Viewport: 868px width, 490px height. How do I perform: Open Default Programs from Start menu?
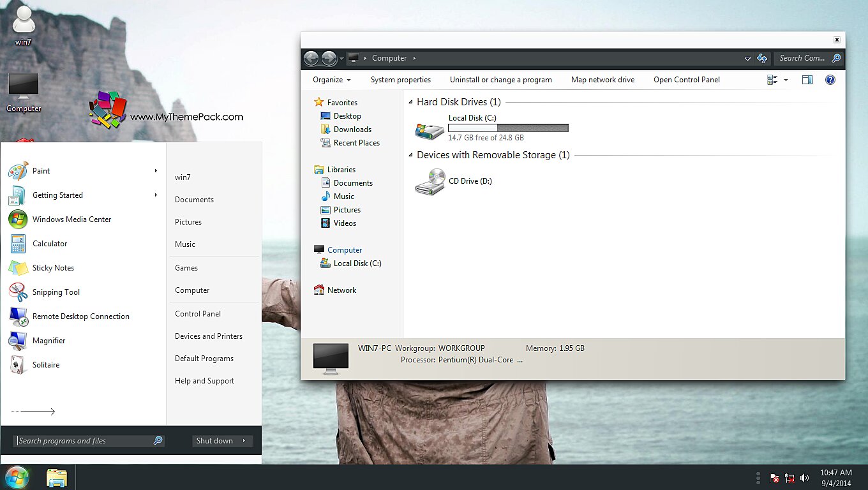pos(204,359)
